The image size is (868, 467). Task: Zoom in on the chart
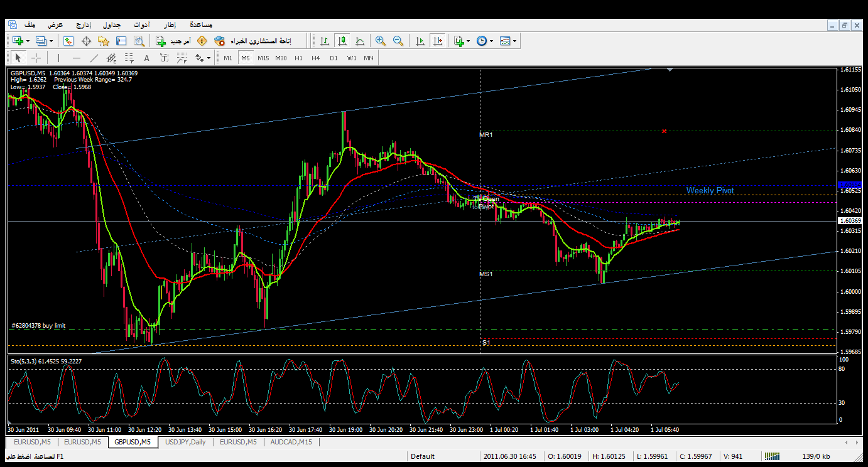click(381, 41)
